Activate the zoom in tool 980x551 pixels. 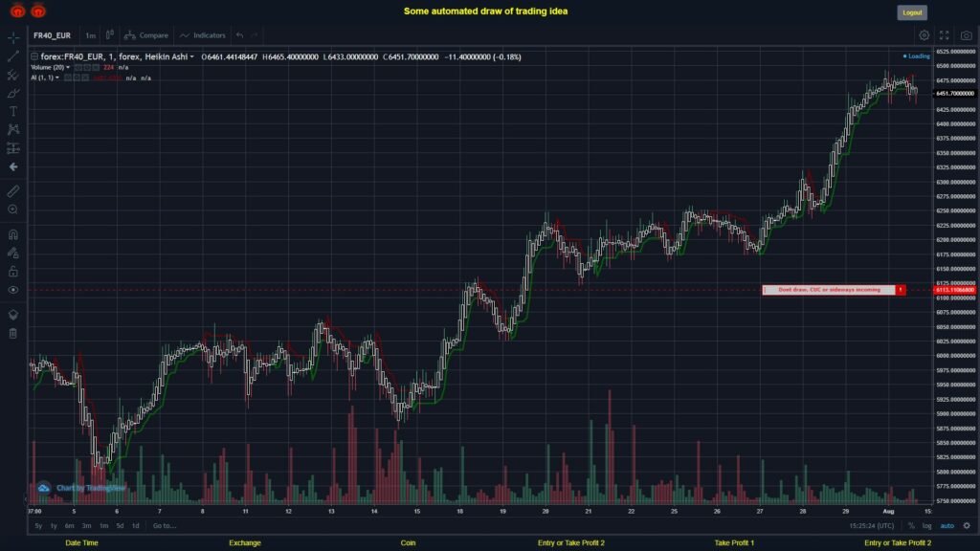[13, 209]
